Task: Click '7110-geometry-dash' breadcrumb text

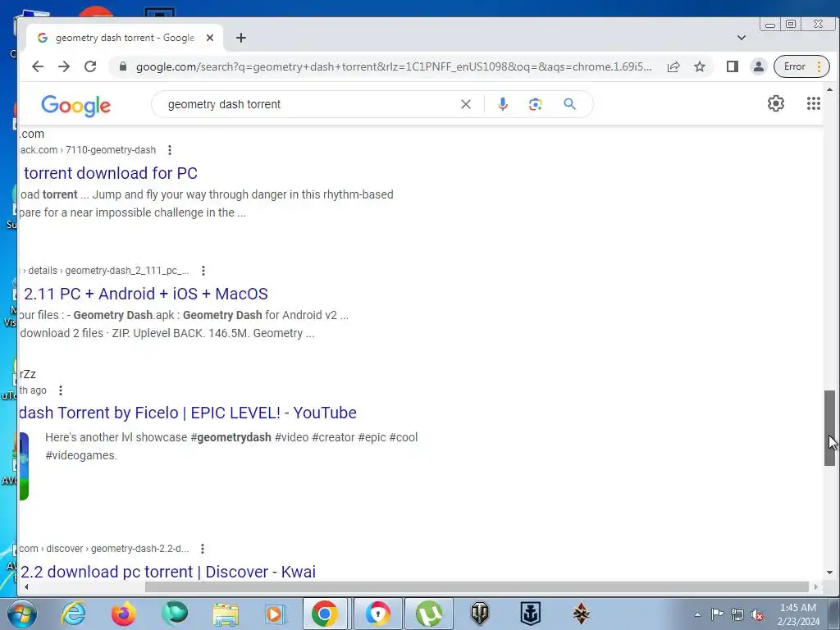Action: point(111,150)
